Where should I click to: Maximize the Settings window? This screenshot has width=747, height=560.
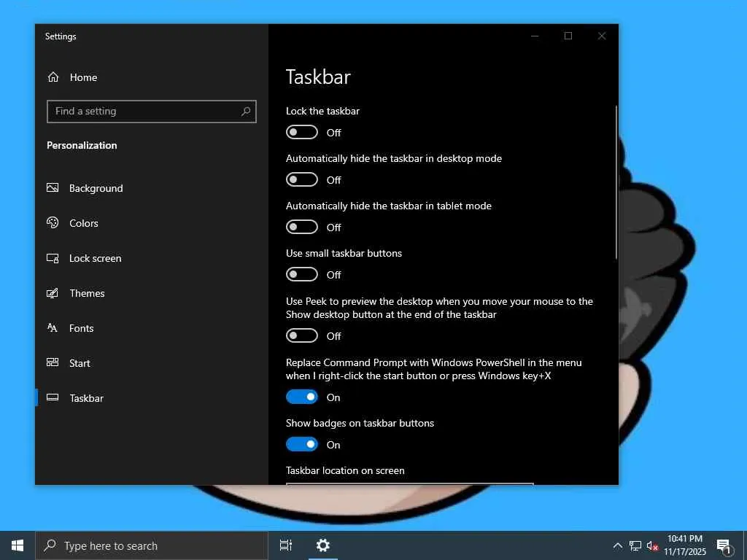[568, 36]
